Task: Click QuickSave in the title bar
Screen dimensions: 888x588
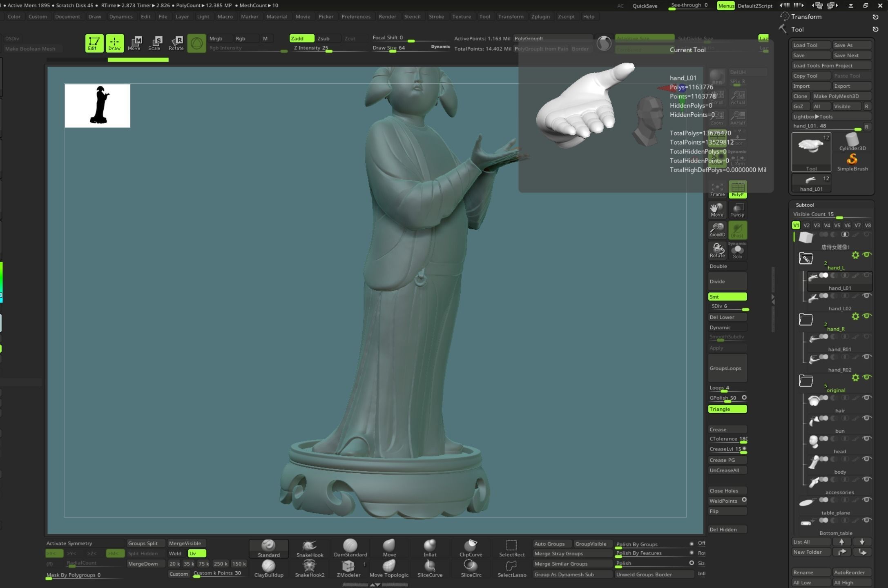Action: click(645, 6)
